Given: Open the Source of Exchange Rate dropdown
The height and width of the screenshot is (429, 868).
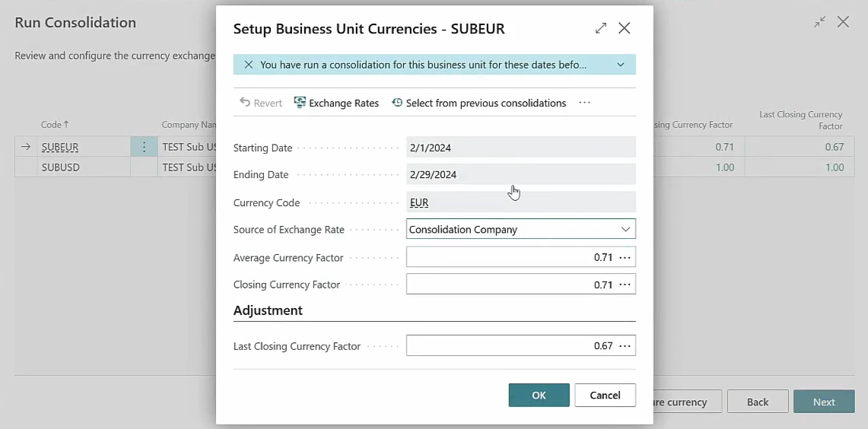Looking at the screenshot, I should 625,229.
